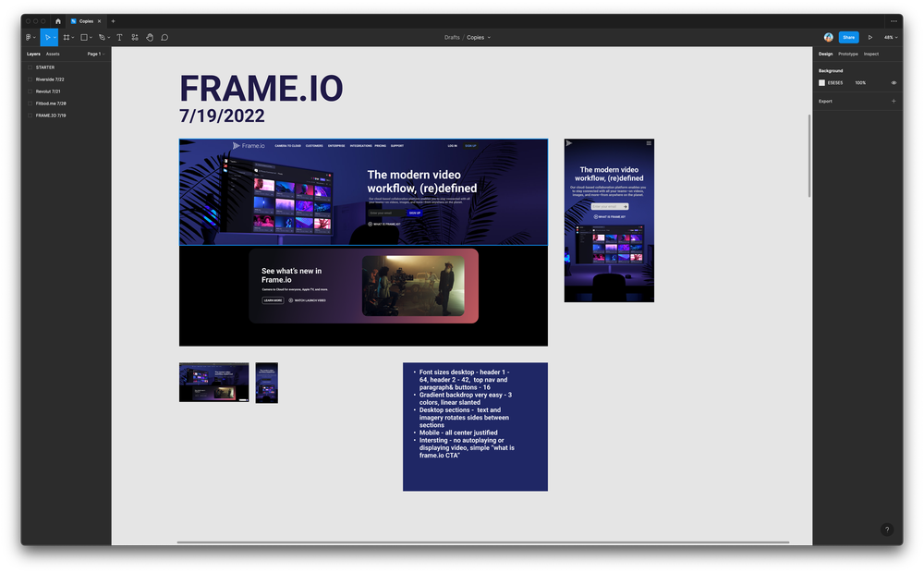Select the Pen tool

102,37
